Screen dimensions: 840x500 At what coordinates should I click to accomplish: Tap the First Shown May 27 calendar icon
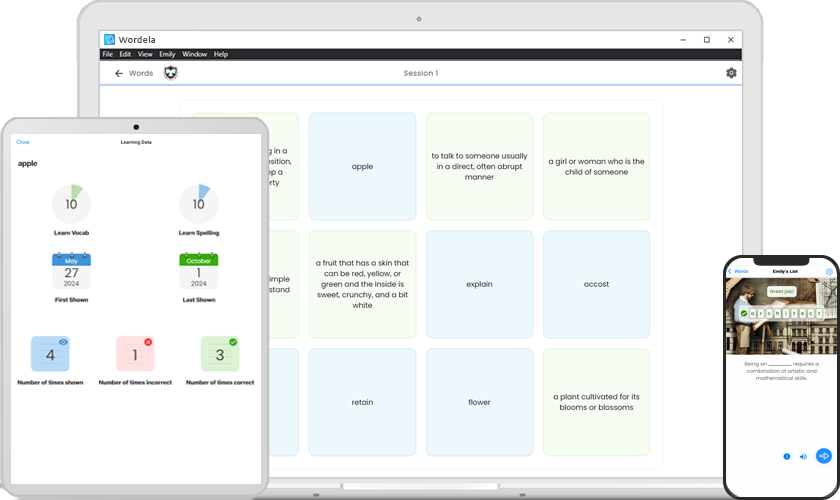coord(71,271)
